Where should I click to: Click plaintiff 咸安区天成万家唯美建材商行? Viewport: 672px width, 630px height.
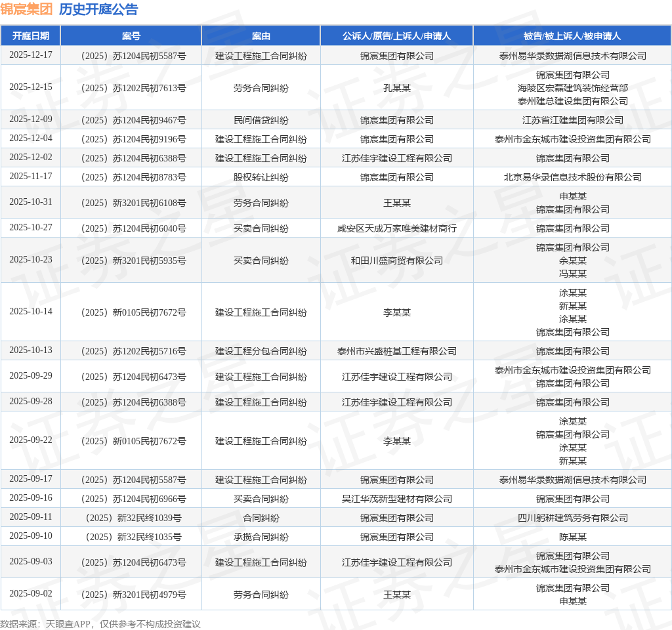click(397, 228)
